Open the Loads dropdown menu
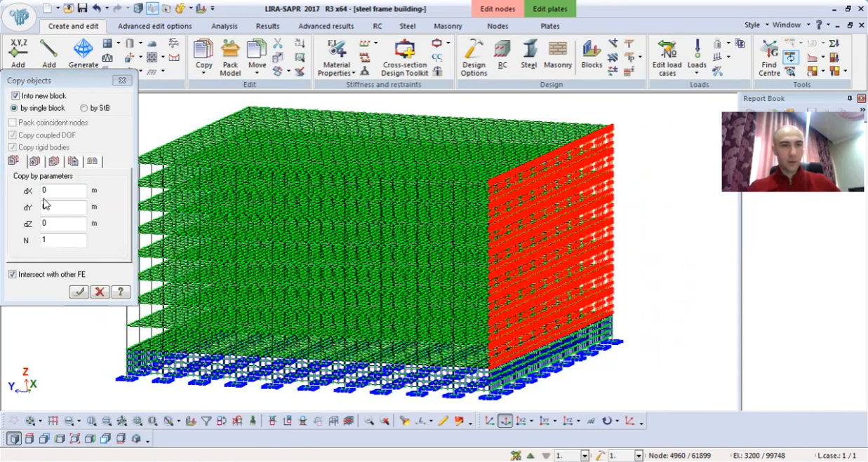The height and width of the screenshot is (462, 868). pyautogui.click(x=697, y=73)
